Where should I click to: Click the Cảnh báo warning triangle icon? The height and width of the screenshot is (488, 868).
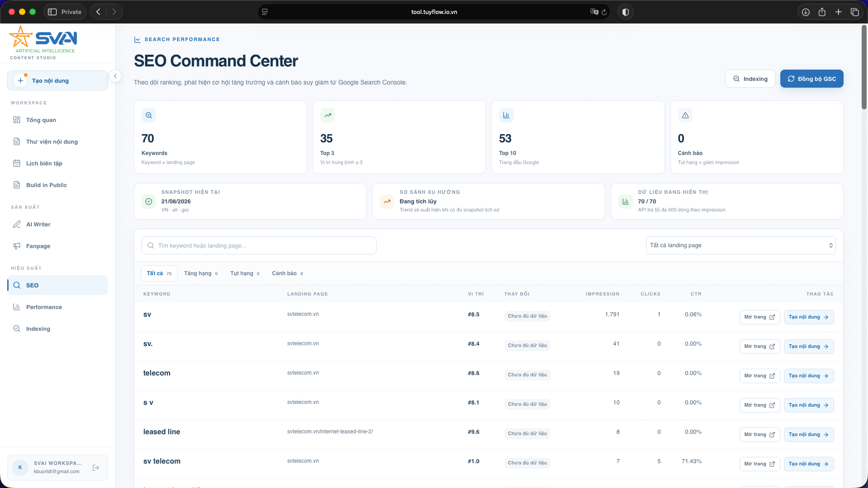(685, 115)
